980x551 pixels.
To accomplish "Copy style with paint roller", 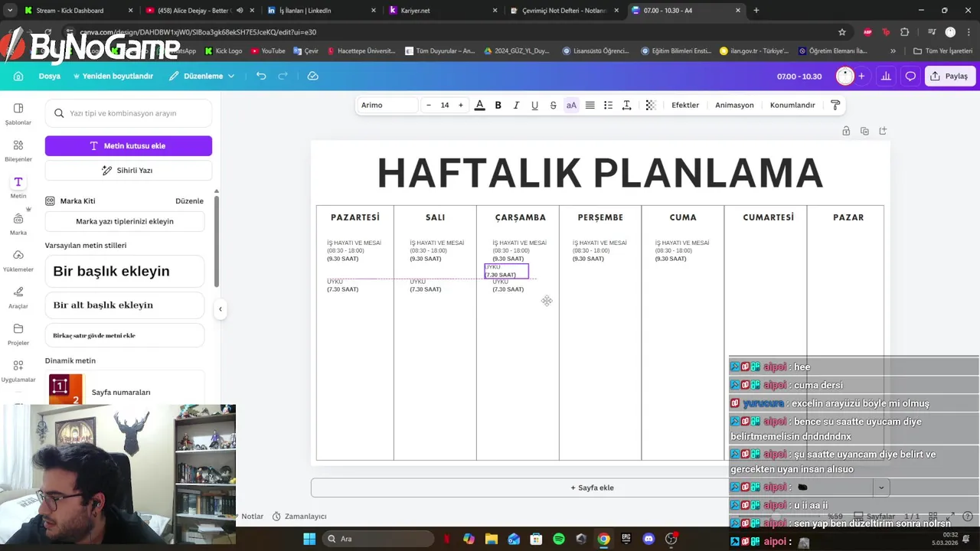I will tap(835, 105).
